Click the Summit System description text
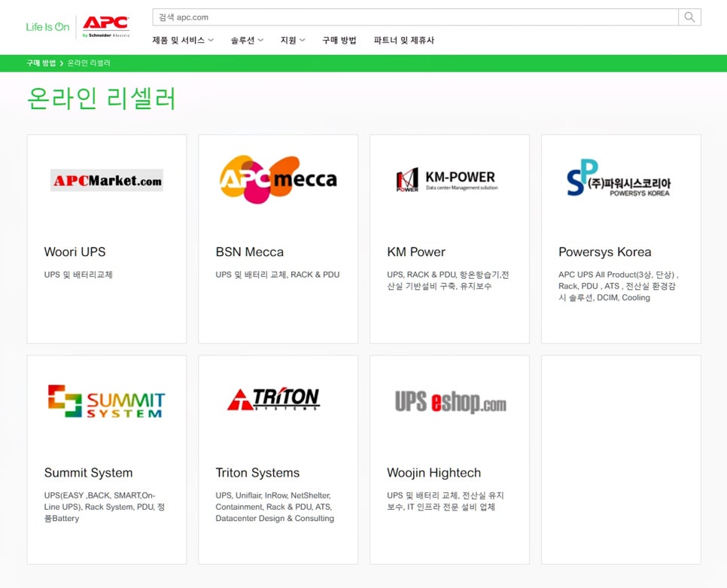The height and width of the screenshot is (588, 727). [x=105, y=507]
